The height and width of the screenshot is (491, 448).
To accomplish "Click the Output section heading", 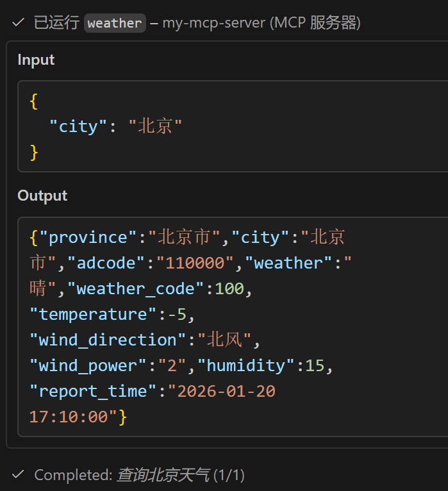I will (42, 196).
